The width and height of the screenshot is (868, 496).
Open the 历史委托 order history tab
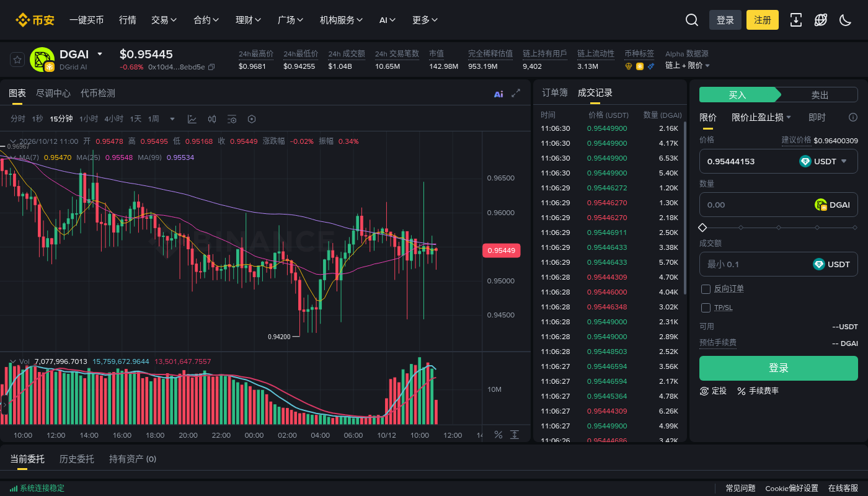(x=77, y=459)
